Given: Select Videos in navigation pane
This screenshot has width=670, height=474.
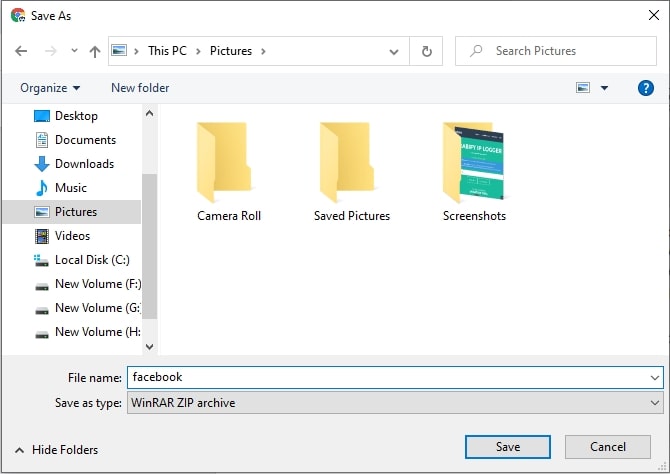Looking at the screenshot, I should 72,236.
